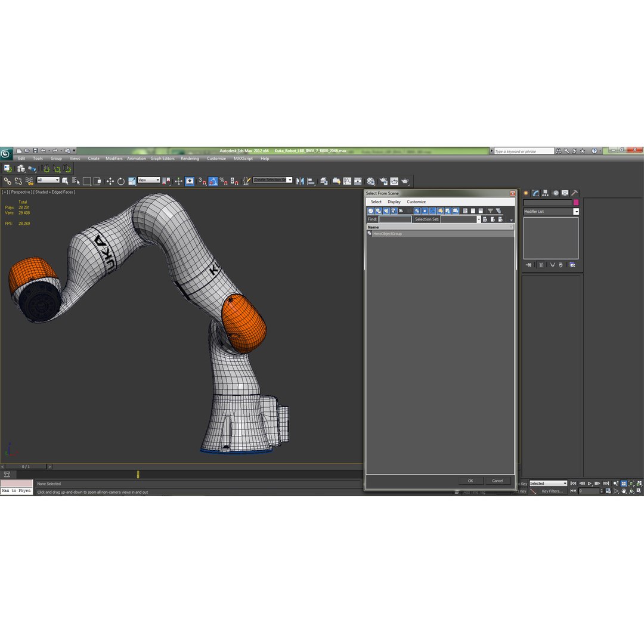The width and height of the screenshot is (644, 644).
Task: Open the Selected key mode dropdown
Action: [548, 484]
